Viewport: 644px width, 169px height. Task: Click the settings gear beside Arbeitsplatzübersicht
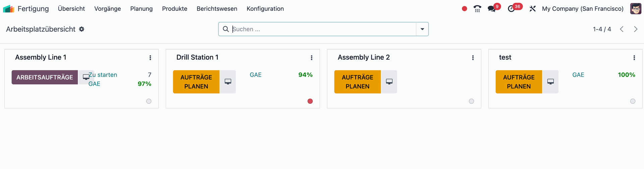[x=82, y=29]
